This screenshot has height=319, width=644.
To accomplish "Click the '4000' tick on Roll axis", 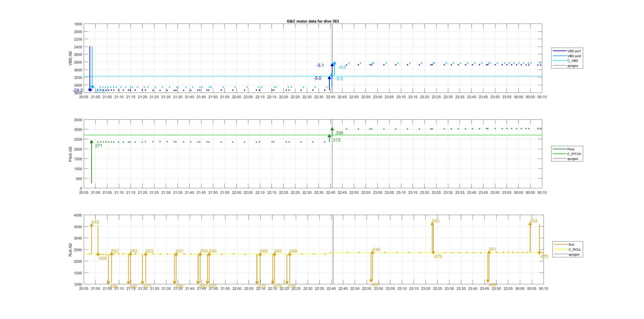I will (x=78, y=215).
